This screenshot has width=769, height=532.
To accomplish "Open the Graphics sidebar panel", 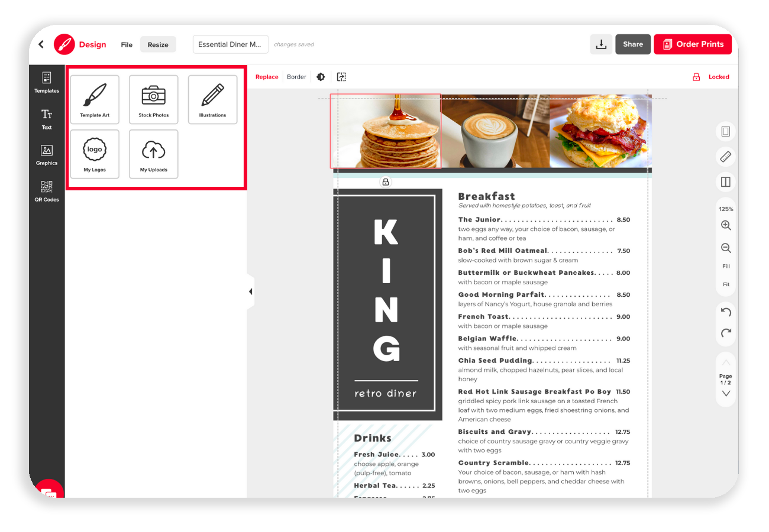I will (x=47, y=155).
